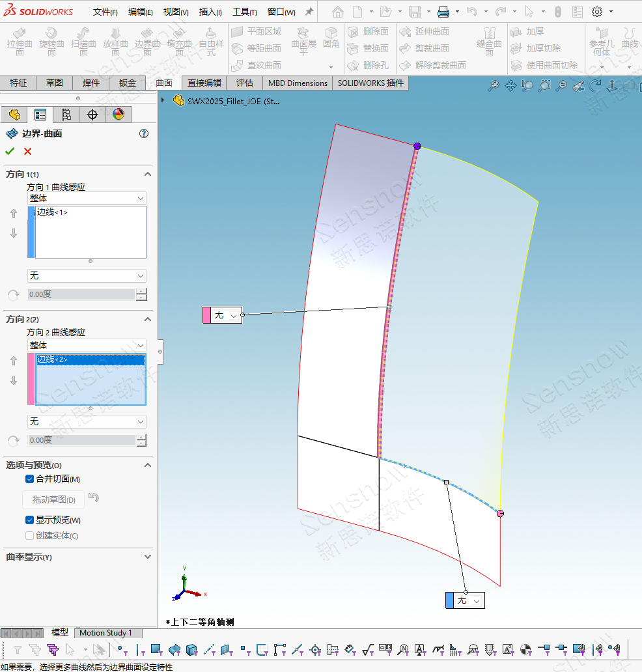Open the 无 tangent callout dropdown in viewport

(x=223, y=315)
